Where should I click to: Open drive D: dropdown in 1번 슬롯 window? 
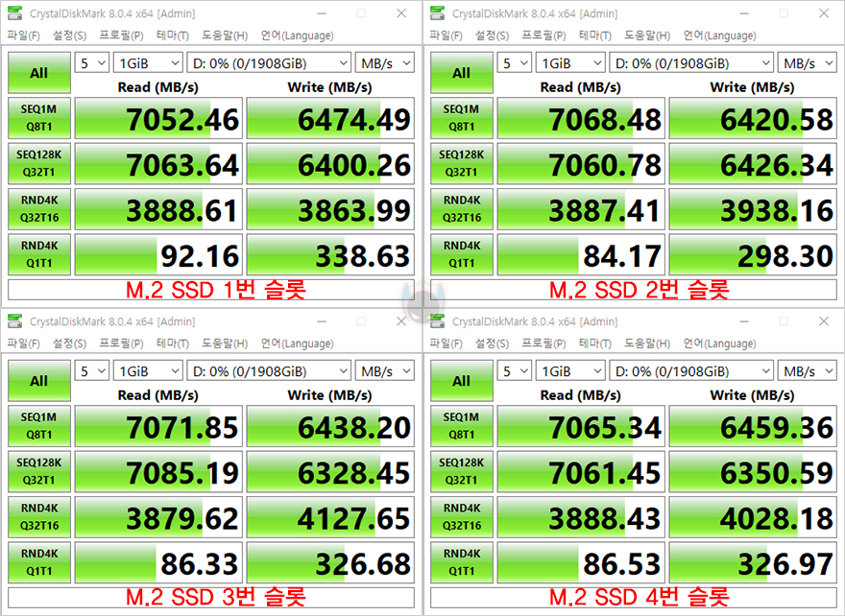click(269, 63)
